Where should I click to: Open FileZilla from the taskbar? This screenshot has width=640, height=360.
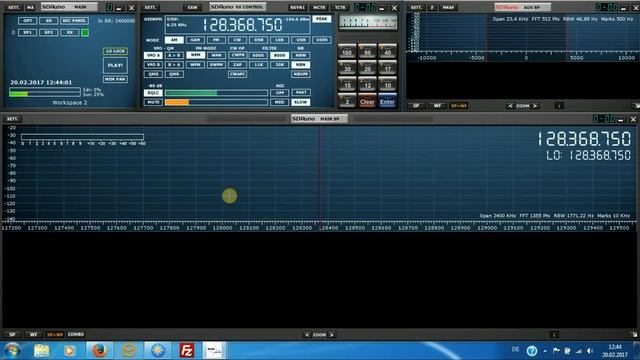pyautogui.click(x=187, y=350)
